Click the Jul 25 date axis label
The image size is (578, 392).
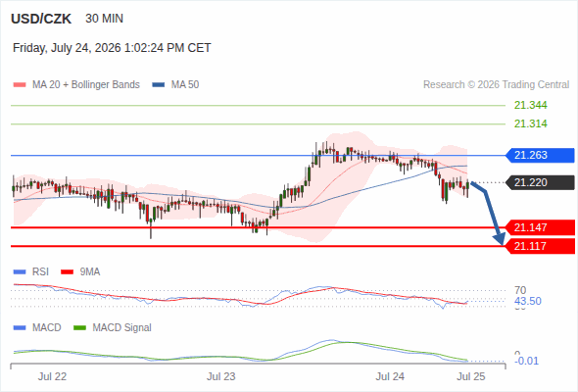[x=471, y=377]
